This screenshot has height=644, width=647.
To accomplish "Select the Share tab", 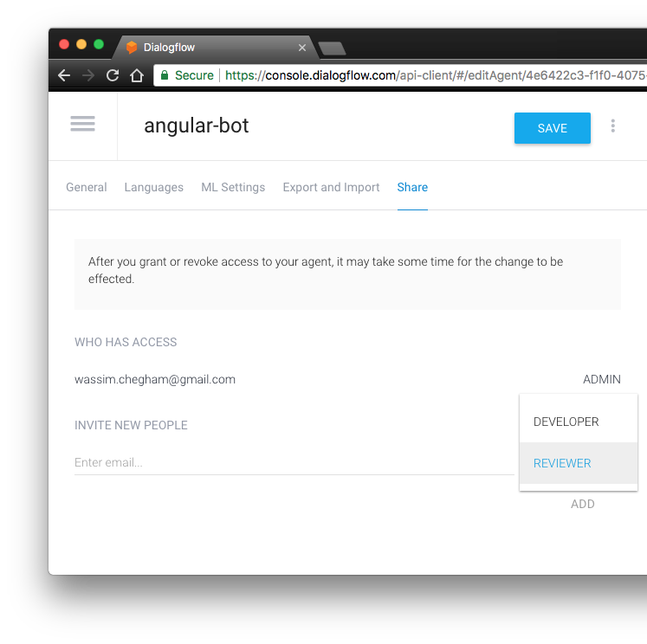I will (x=412, y=187).
